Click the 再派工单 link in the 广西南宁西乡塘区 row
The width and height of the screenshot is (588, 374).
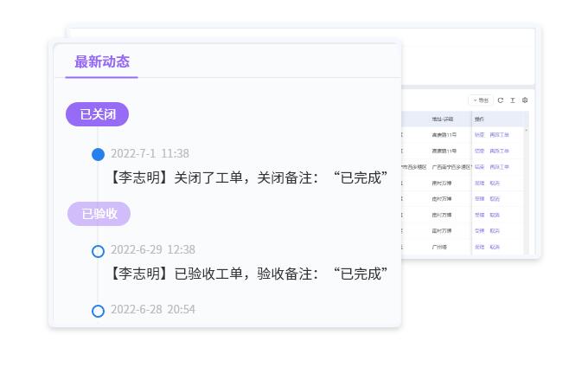tap(499, 167)
